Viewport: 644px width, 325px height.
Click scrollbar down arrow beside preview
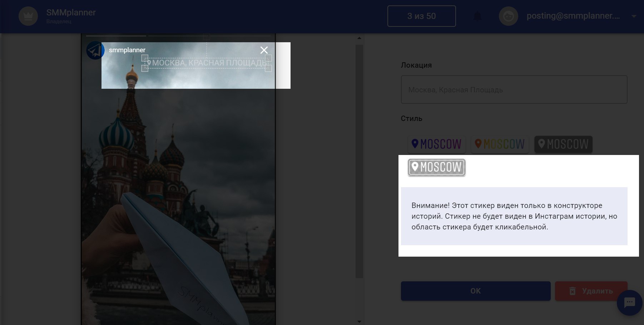coord(359,321)
